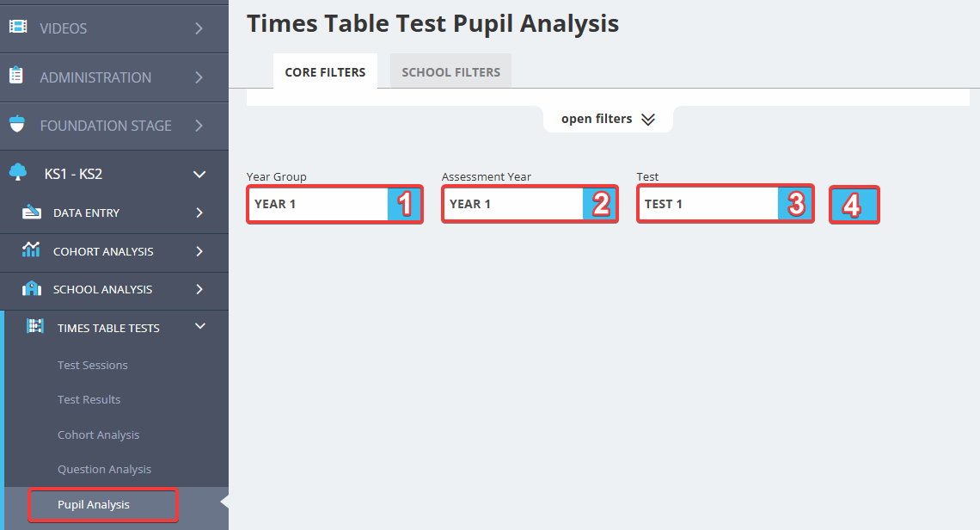Open the Year Group dropdown

[x=334, y=204]
